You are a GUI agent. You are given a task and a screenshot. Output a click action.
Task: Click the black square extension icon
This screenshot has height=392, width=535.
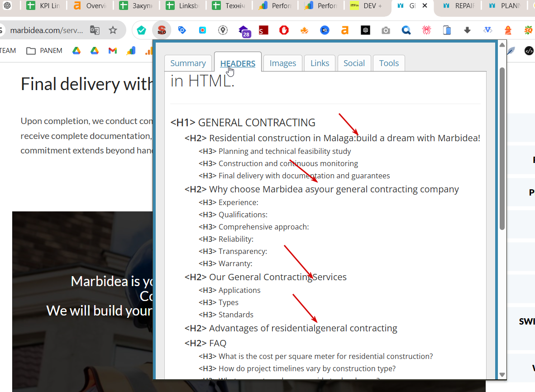coord(365,30)
